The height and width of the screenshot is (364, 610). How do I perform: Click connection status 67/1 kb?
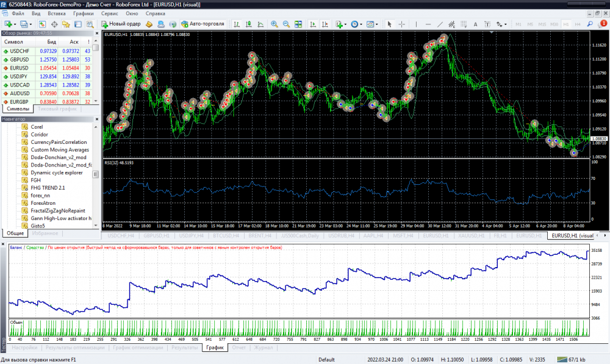pos(571,359)
